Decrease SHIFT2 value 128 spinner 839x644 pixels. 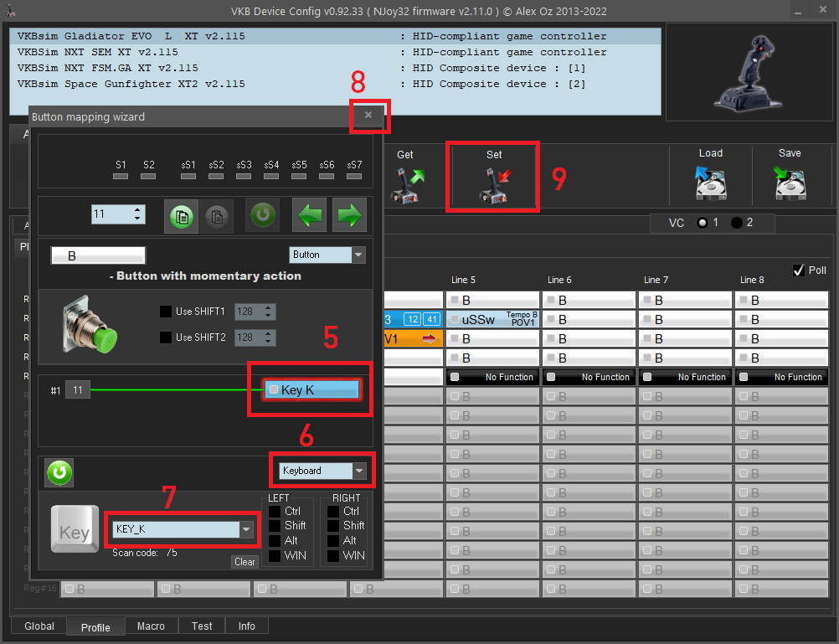268,341
